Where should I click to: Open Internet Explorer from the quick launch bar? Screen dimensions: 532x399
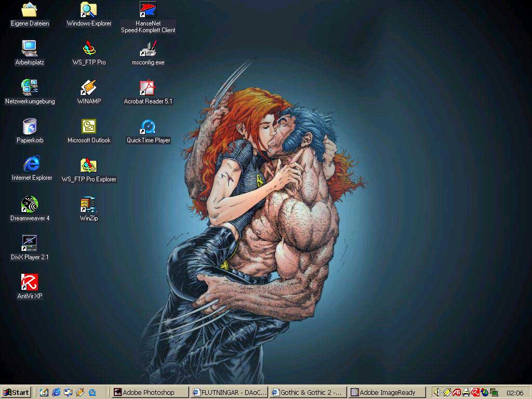click(x=56, y=392)
